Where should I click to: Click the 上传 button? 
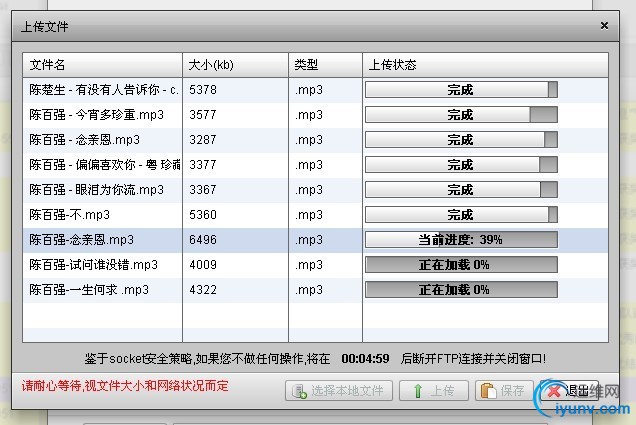pos(434,391)
